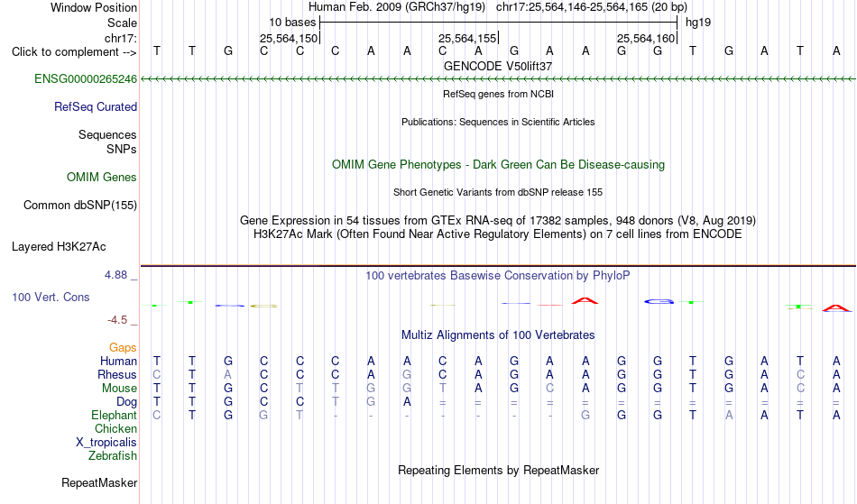
Task: Select the Human species row label
Action: tap(118, 362)
